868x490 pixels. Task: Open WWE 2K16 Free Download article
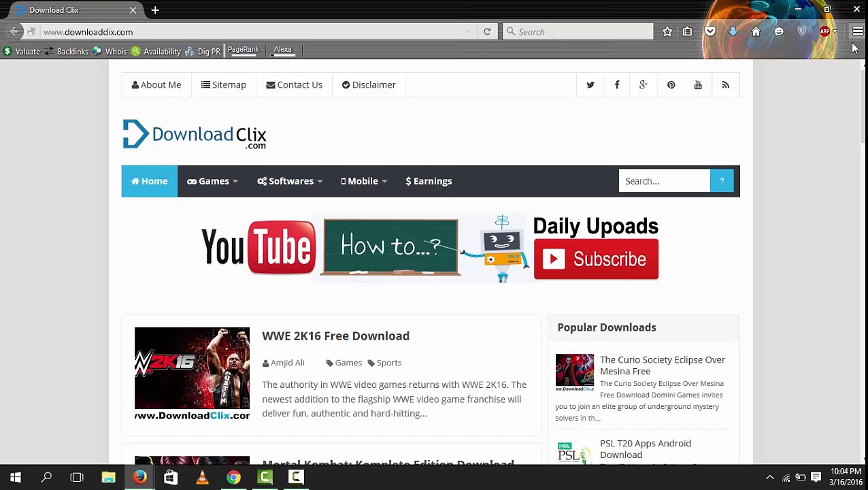335,336
